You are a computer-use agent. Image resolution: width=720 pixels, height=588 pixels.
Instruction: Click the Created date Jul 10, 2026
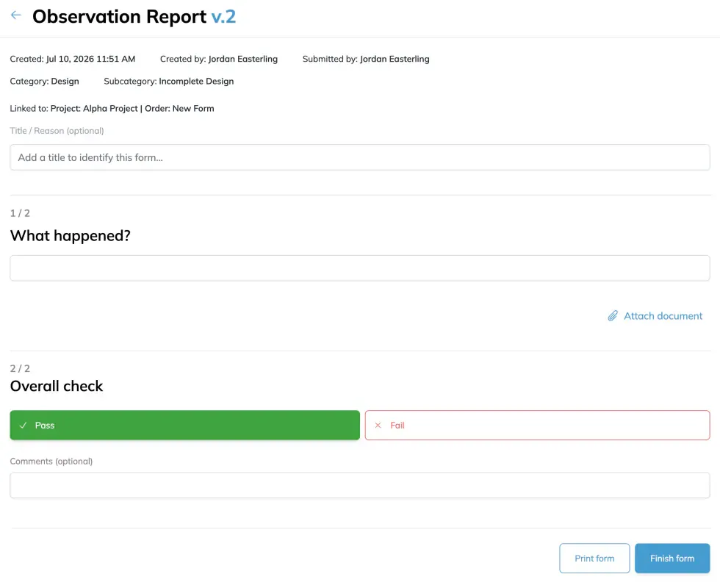73,59
